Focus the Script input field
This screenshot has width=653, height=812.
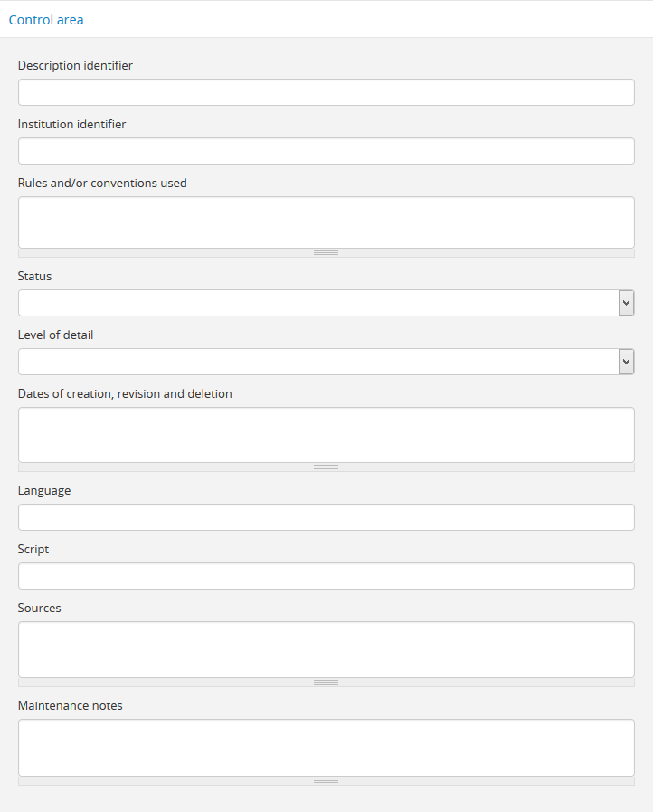coord(326,576)
